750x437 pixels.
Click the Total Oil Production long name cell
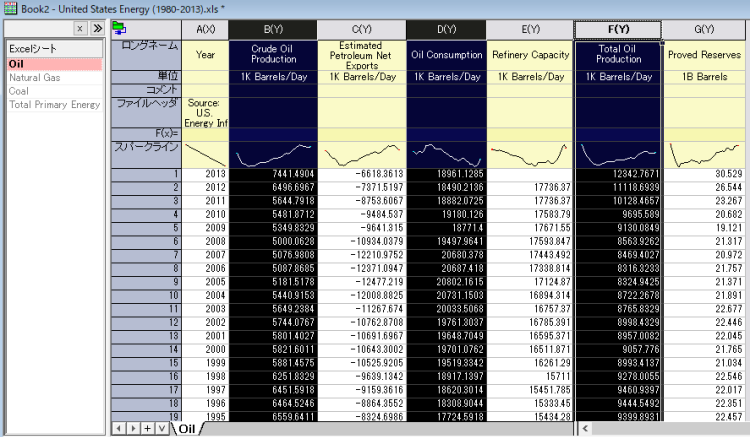click(618, 55)
